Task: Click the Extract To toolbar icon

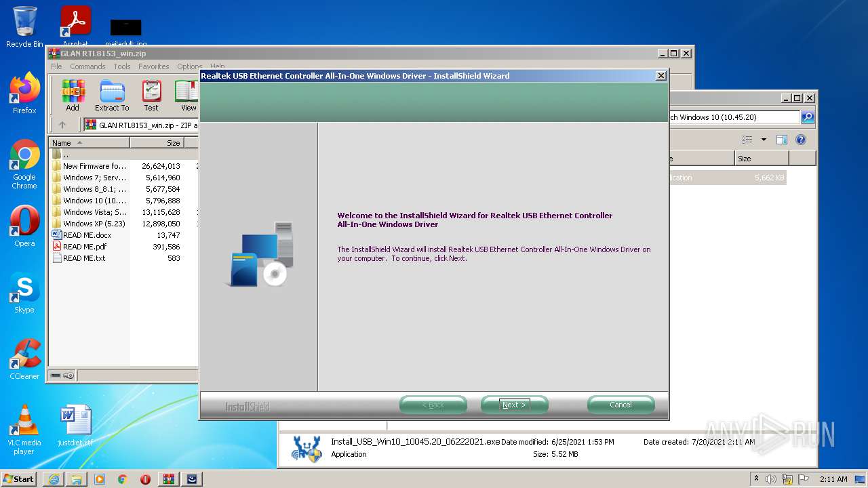Action: click(x=112, y=96)
